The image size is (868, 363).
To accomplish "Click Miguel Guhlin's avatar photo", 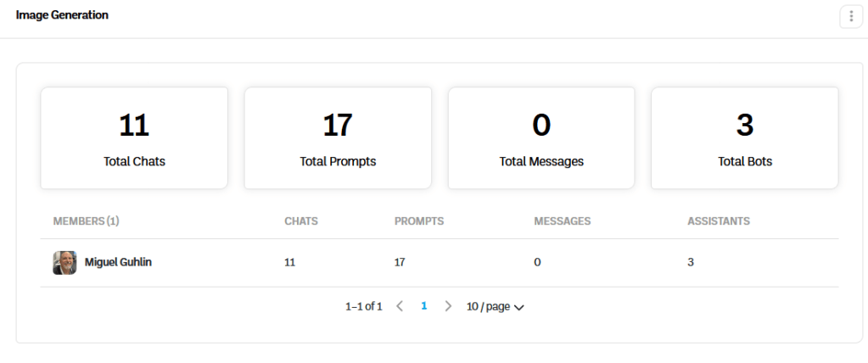I will tap(64, 263).
